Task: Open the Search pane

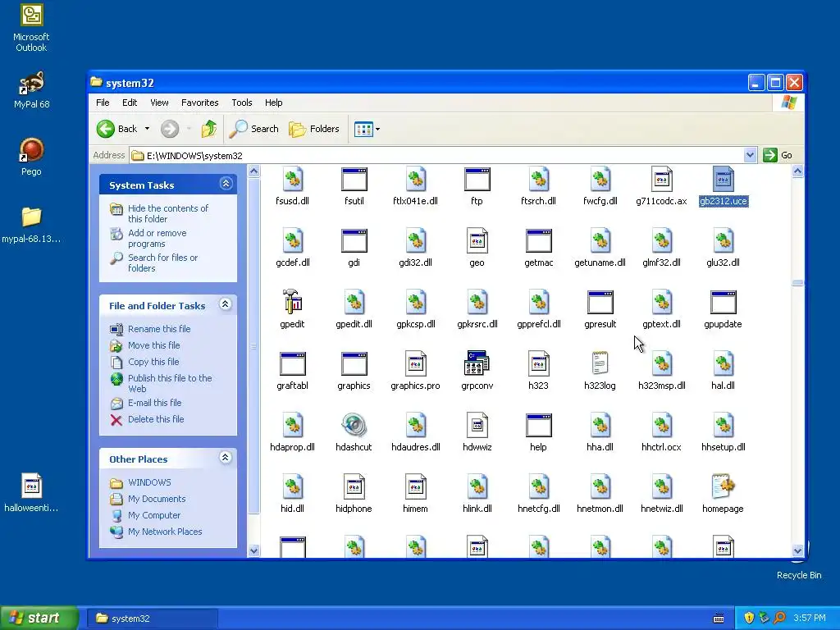Action: [x=254, y=129]
